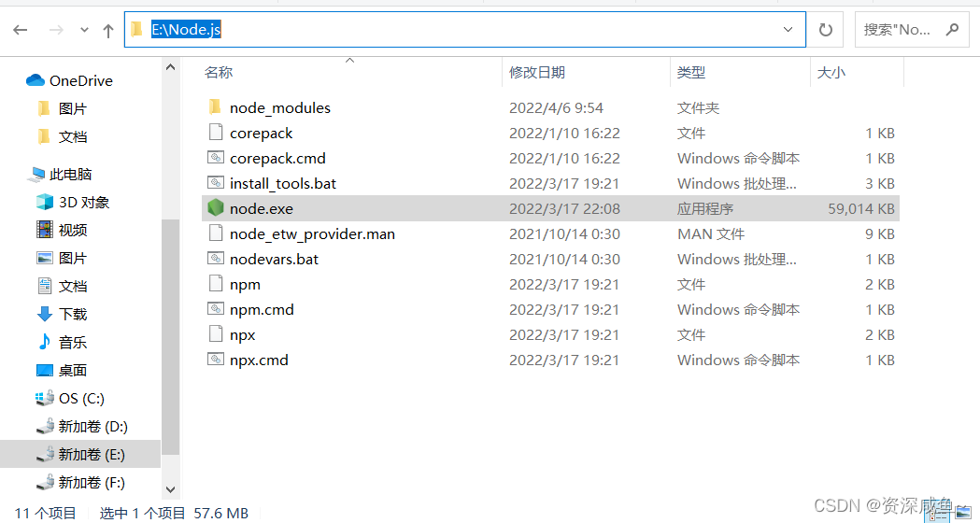Click the 2022/4/6 9:54 date cell
Viewport: 980px width, 523px height.
tap(556, 107)
